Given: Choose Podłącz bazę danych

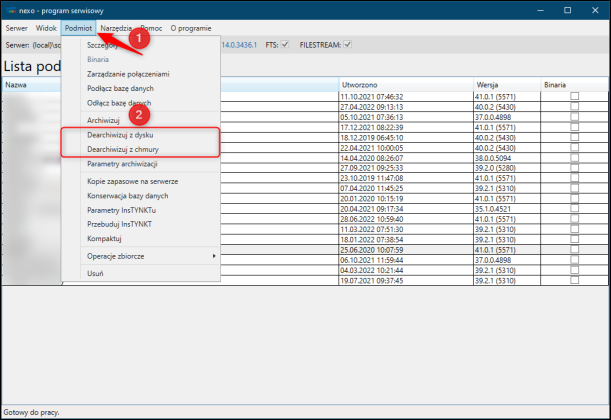Looking at the screenshot, I should click(x=141, y=88).
